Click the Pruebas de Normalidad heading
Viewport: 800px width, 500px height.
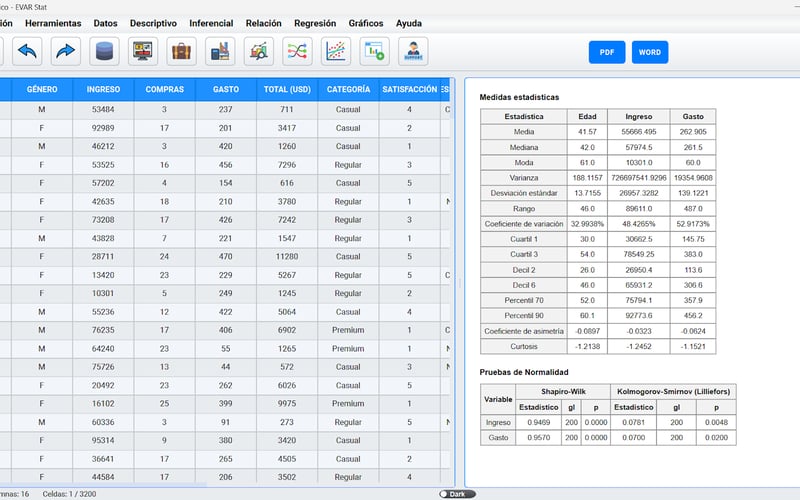523,372
